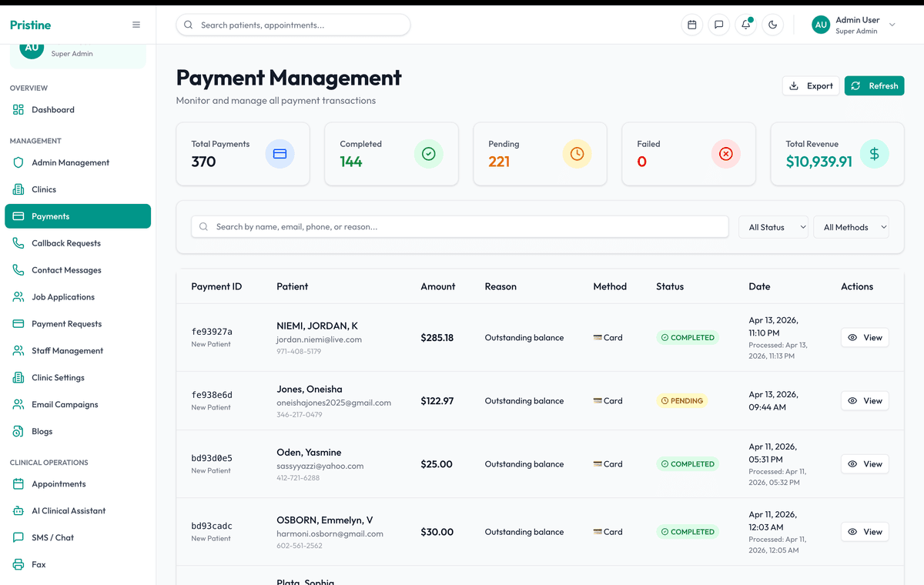
Task: Open Callback Requests in the sidebar
Action: pos(66,243)
